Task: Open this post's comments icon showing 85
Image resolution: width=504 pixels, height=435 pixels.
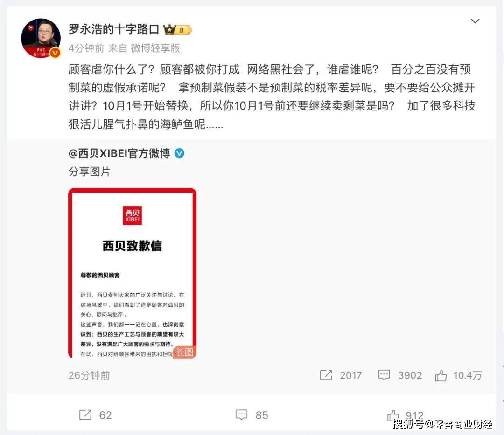Action: coord(241,415)
